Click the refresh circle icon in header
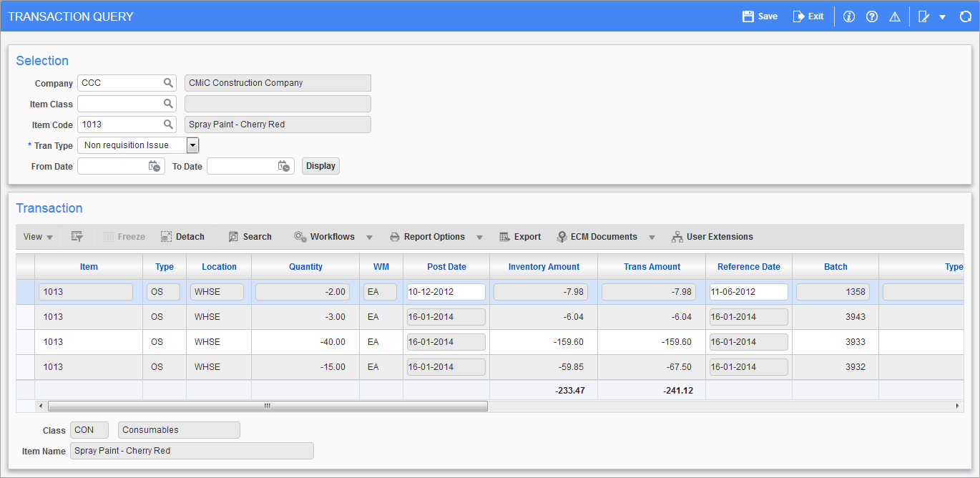The height and width of the screenshot is (478, 980). click(965, 16)
